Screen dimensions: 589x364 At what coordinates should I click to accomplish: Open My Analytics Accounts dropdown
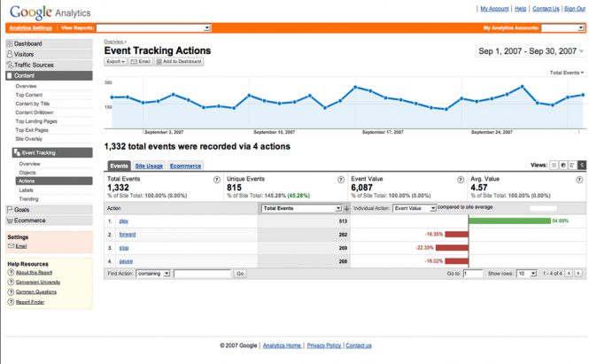562,27
